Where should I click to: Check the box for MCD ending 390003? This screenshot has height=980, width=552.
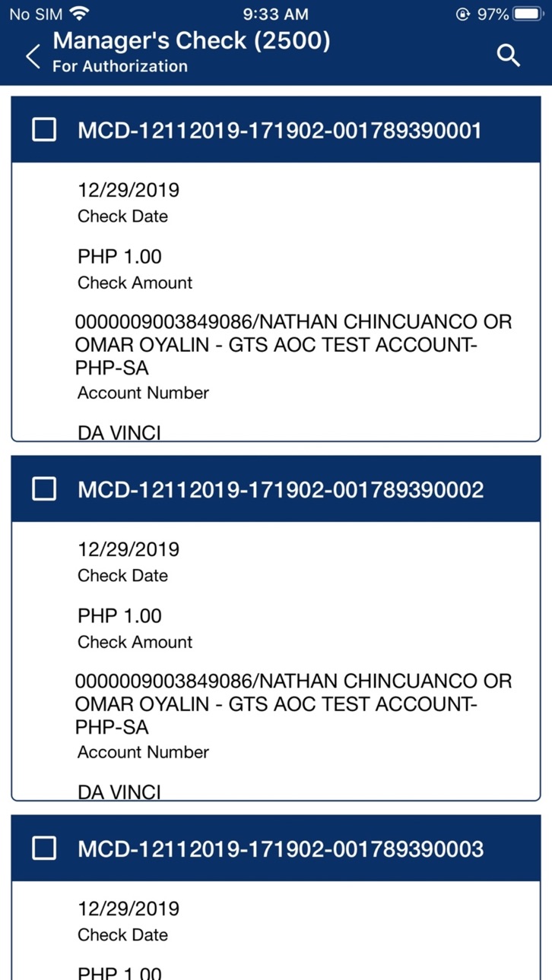[44, 848]
